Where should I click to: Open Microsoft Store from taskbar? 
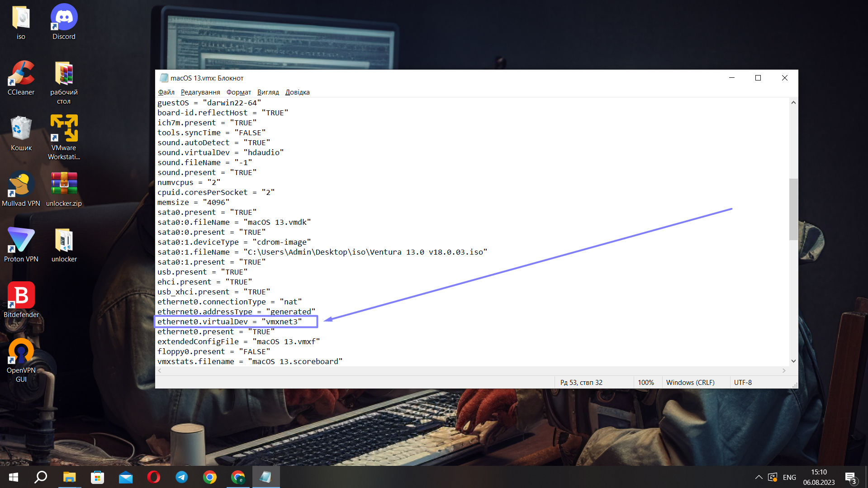pyautogui.click(x=97, y=477)
